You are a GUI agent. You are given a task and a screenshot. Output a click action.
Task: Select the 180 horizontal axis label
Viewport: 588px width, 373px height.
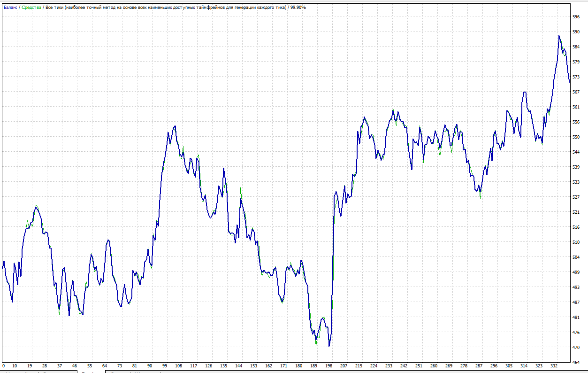299,365
